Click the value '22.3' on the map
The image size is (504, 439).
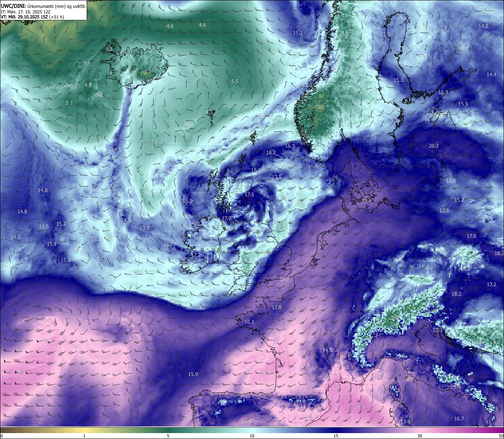pyautogui.click(x=437, y=330)
